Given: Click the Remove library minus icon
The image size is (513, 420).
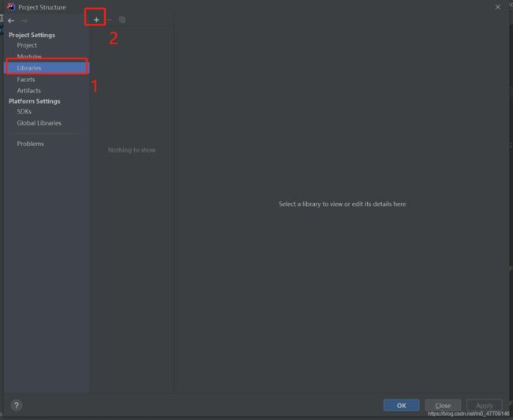Looking at the screenshot, I should pos(110,20).
